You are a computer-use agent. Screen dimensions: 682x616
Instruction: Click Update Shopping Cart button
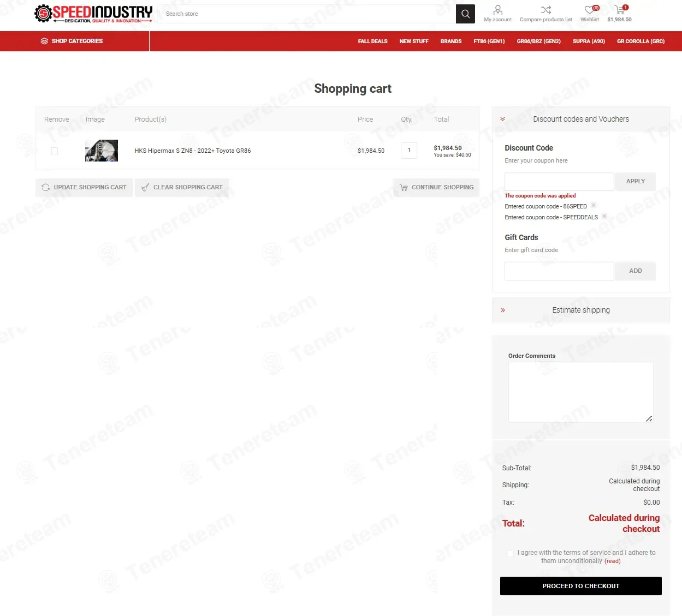click(84, 187)
